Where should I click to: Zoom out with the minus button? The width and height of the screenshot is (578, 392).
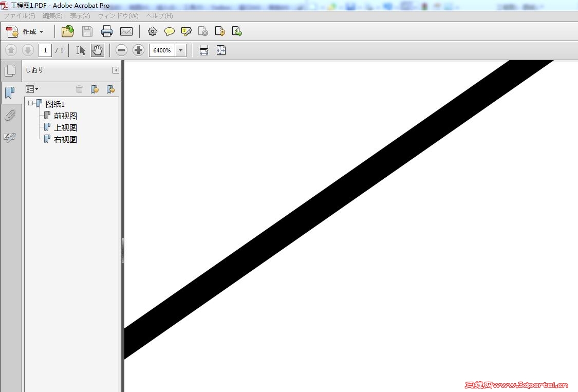pyautogui.click(x=121, y=50)
